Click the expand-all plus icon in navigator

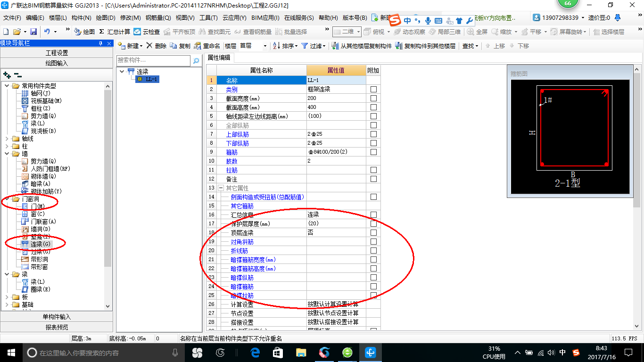7,74
